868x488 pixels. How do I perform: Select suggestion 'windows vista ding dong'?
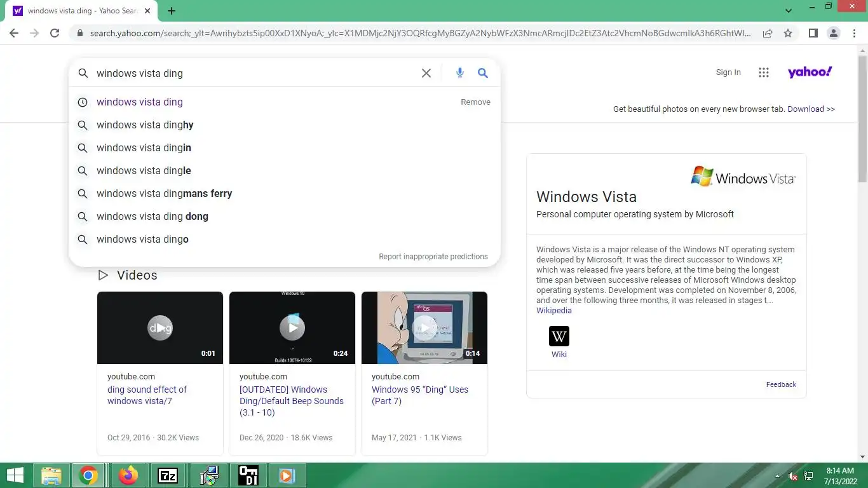(x=285, y=216)
